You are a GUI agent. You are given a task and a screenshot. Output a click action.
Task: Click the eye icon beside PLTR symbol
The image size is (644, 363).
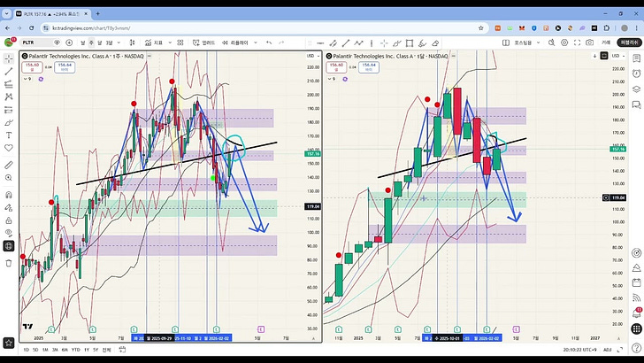[57, 42]
